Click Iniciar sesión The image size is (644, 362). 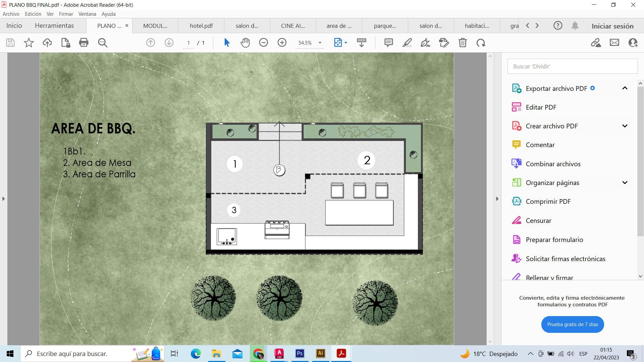pyautogui.click(x=612, y=26)
